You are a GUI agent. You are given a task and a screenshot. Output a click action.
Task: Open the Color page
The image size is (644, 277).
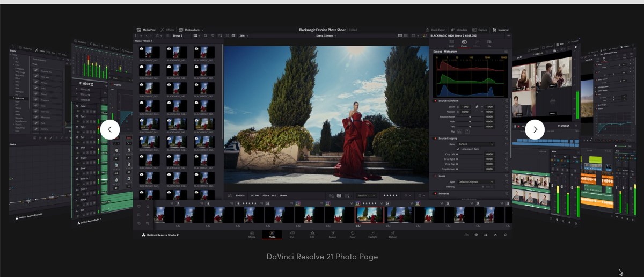tap(353, 235)
